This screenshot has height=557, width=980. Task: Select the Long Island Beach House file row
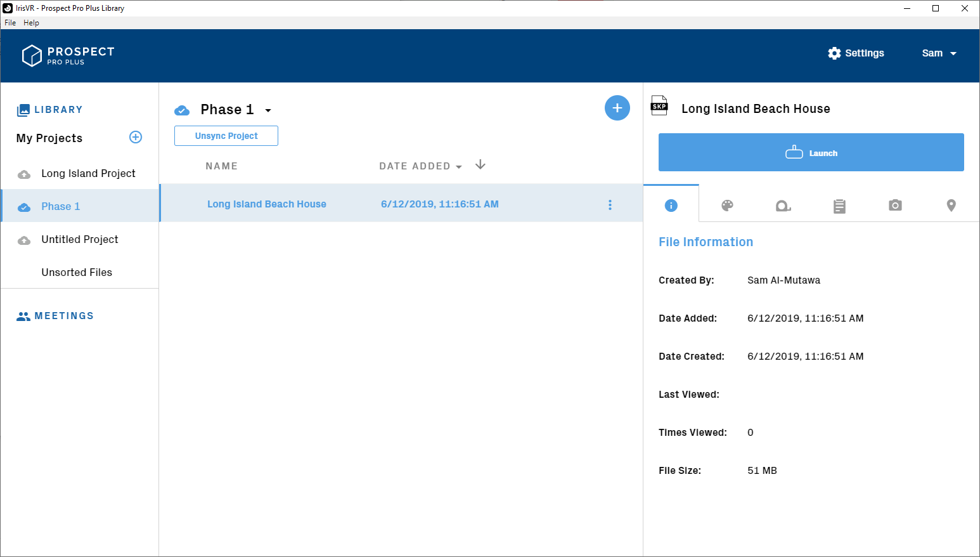pyautogui.click(x=401, y=203)
